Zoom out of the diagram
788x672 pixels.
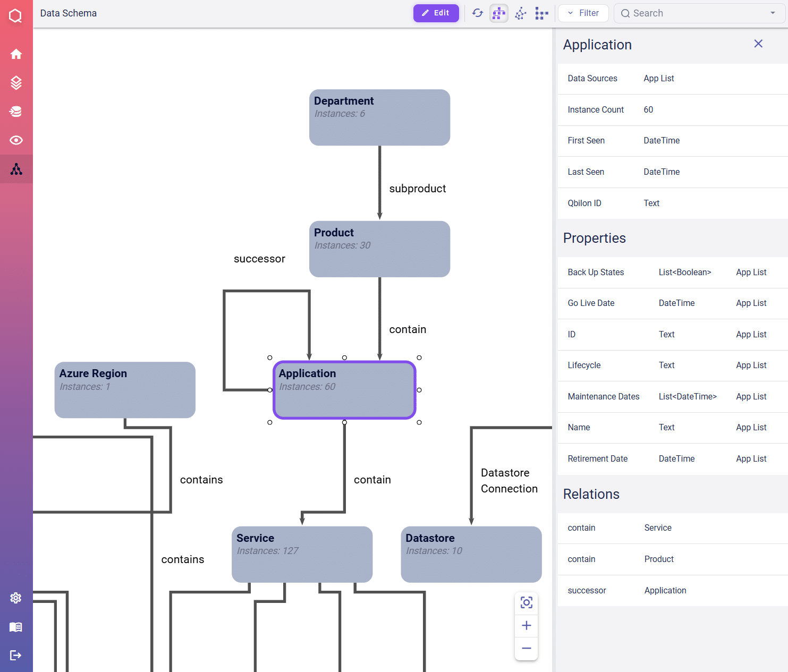coord(526,648)
